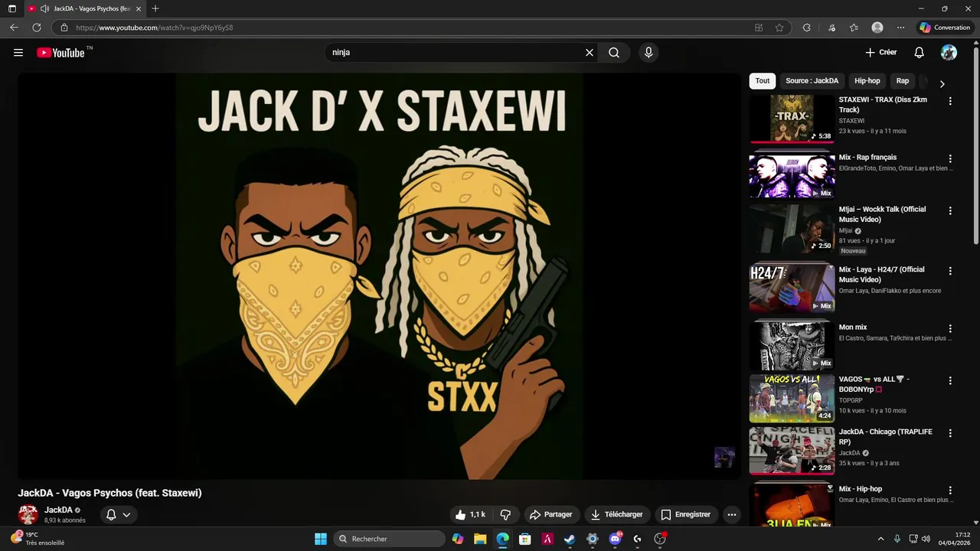Open options for Mon mix
The height and width of the screenshot is (551, 980).
950,328
